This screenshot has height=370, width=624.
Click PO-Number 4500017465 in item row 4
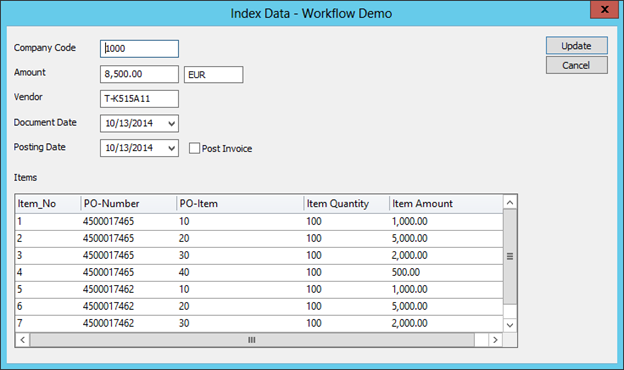click(x=108, y=272)
